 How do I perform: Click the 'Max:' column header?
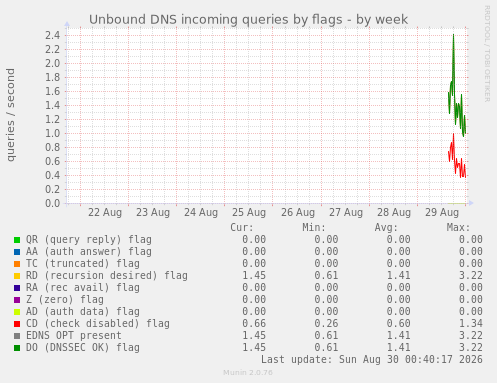pyautogui.click(x=458, y=228)
